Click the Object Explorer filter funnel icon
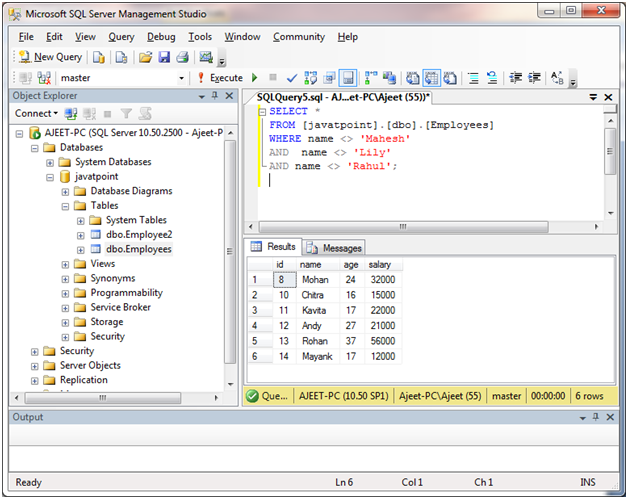Viewport: 628px width, 499px height. pyautogui.click(x=126, y=114)
